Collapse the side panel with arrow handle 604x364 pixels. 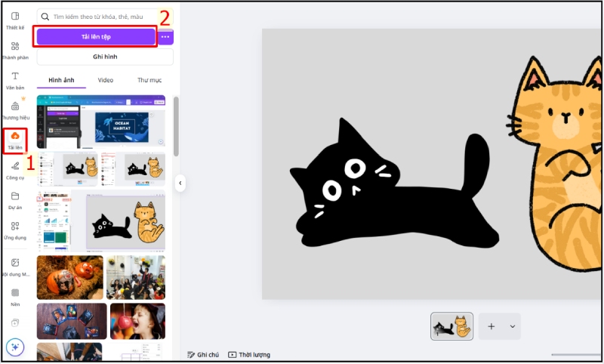click(x=180, y=183)
